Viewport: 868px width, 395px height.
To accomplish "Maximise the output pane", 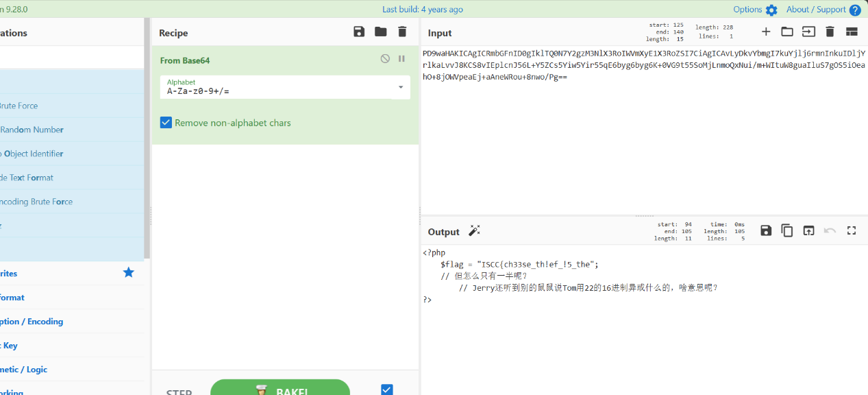I will click(852, 230).
